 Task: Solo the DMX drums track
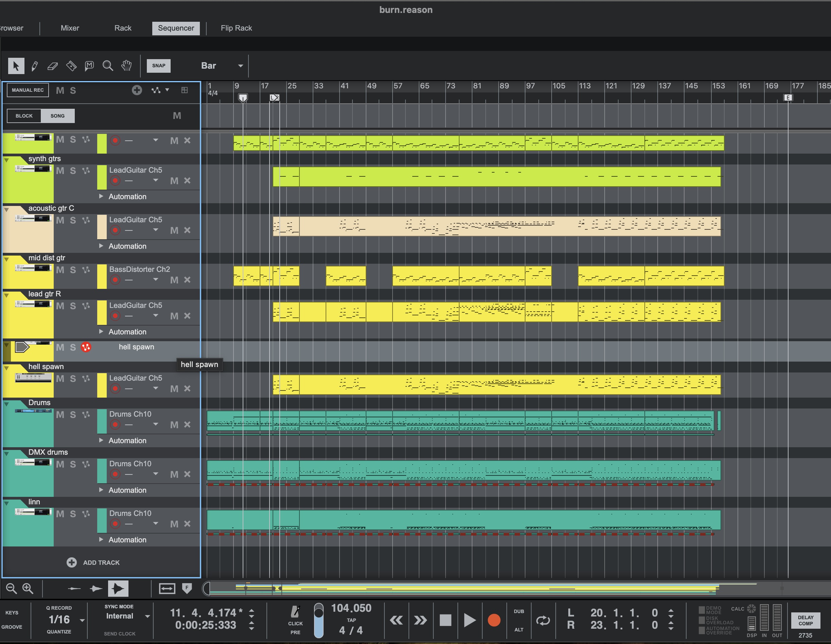point(73,465)
